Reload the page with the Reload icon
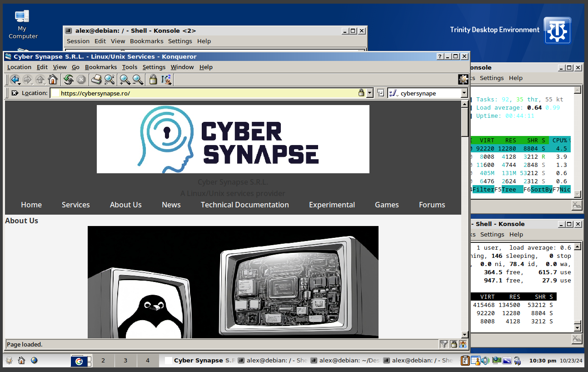The image size is (588, 372). [x=68, y=80]
